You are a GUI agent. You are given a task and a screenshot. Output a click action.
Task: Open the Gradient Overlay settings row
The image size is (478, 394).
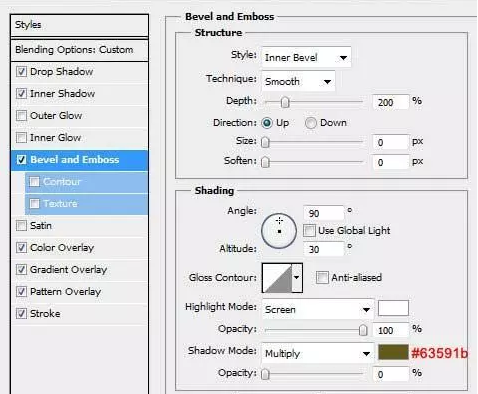[79, 269]
